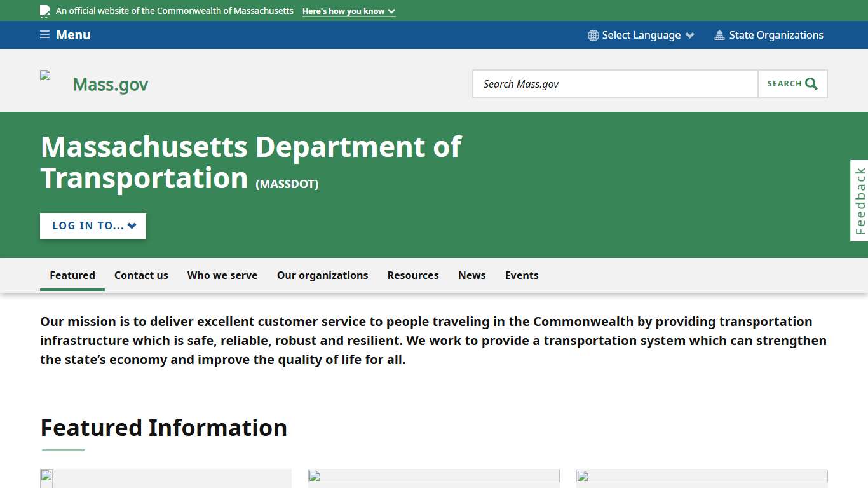Click the Massachusetts flag icon in the banner

click(x=44, y=11)
